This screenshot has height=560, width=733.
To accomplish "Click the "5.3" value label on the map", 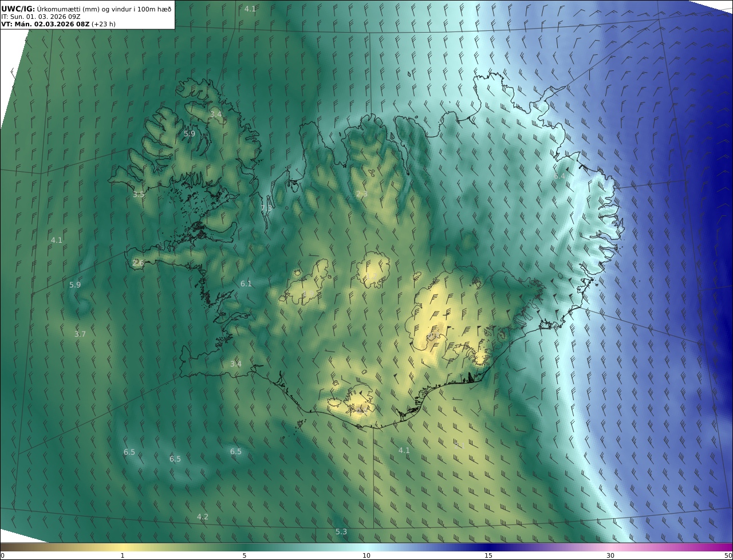I will point(341,531).
